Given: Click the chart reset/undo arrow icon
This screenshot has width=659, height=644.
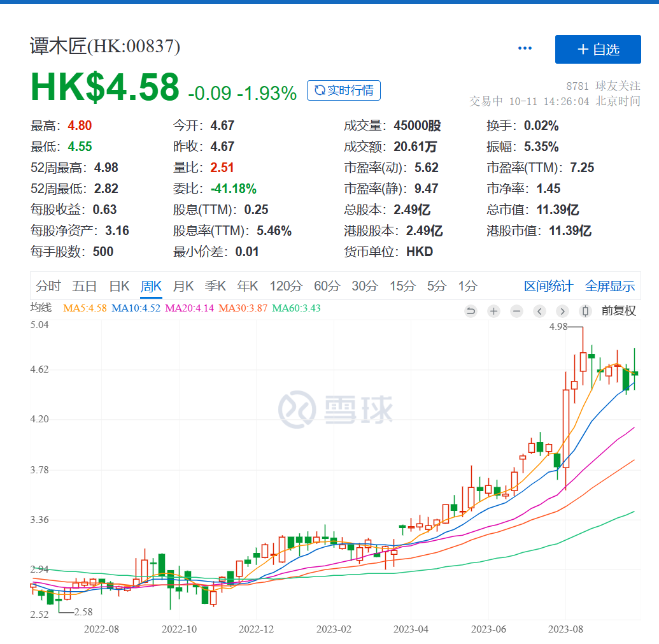Looking at the screenshot, I should click(x=471, y=311).
